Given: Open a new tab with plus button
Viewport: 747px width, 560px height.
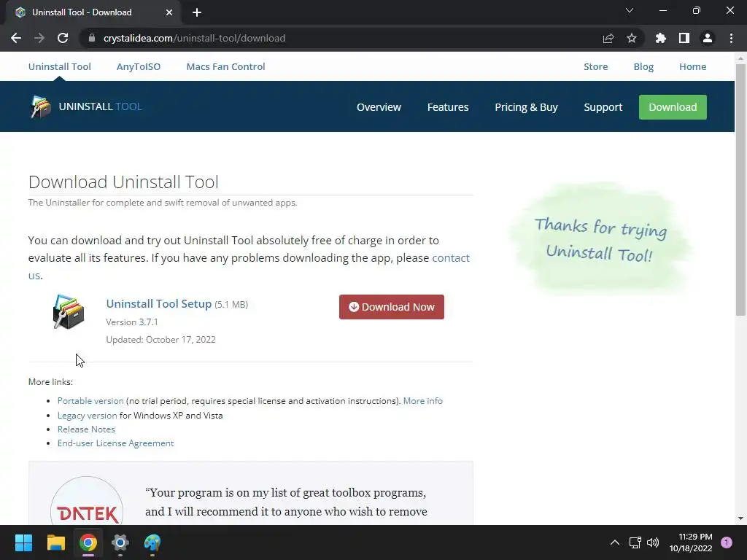Looking at the screenshot, I should point(197,12).
